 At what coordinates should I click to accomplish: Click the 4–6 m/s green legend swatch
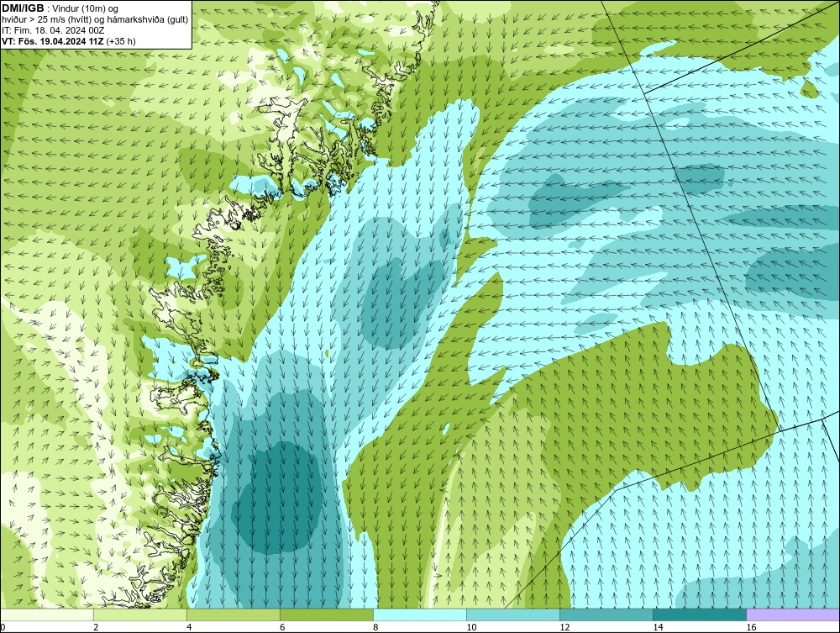[233, 615]
